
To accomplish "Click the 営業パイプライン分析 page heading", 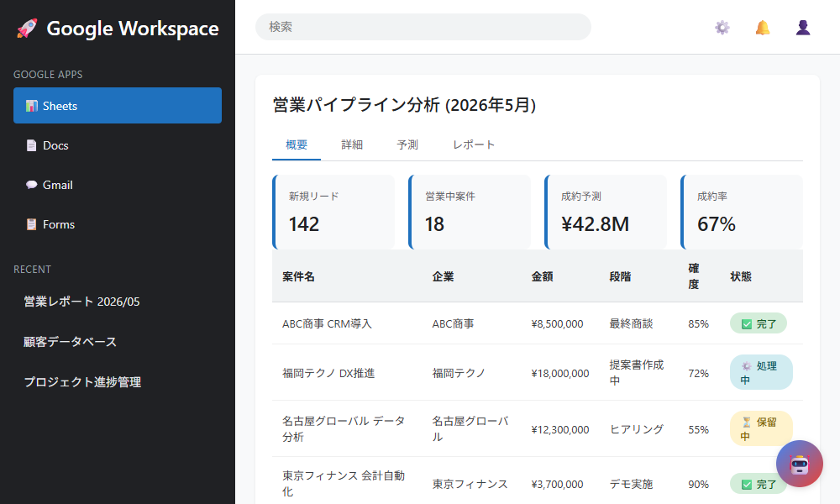I will tap(405, 105).
